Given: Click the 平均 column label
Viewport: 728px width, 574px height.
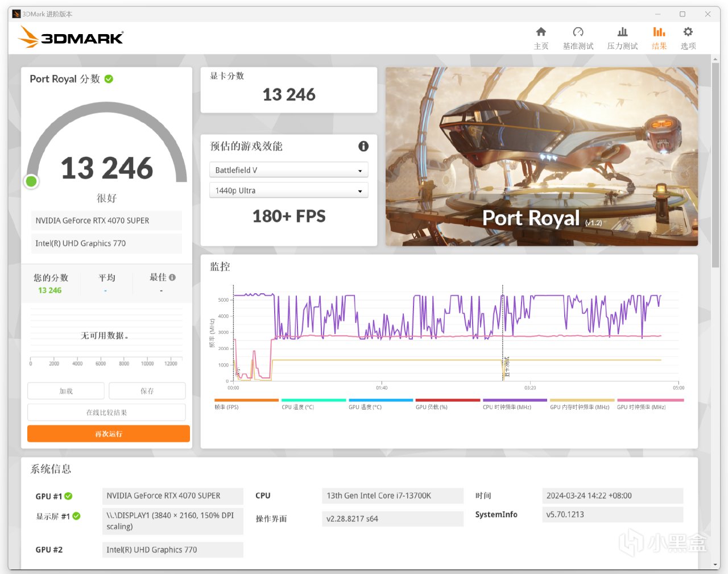Looking at the screenshot, I should click(x=107, y=277).
